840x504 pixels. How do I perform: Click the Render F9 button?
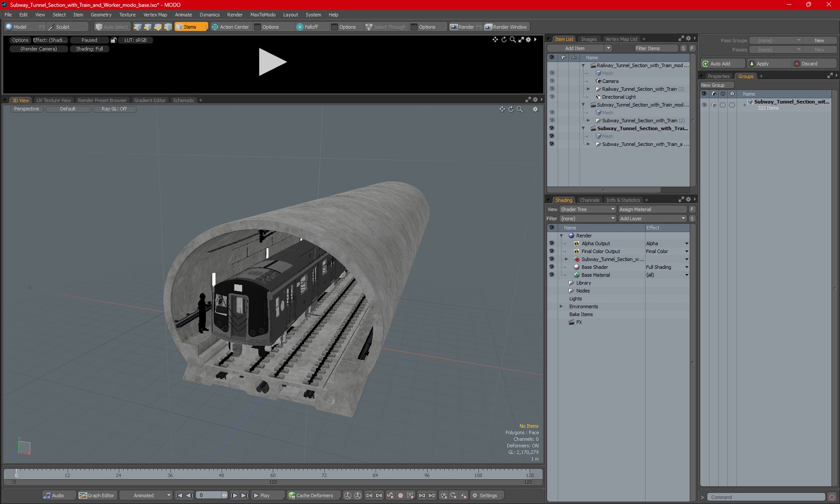coord(466,27)
